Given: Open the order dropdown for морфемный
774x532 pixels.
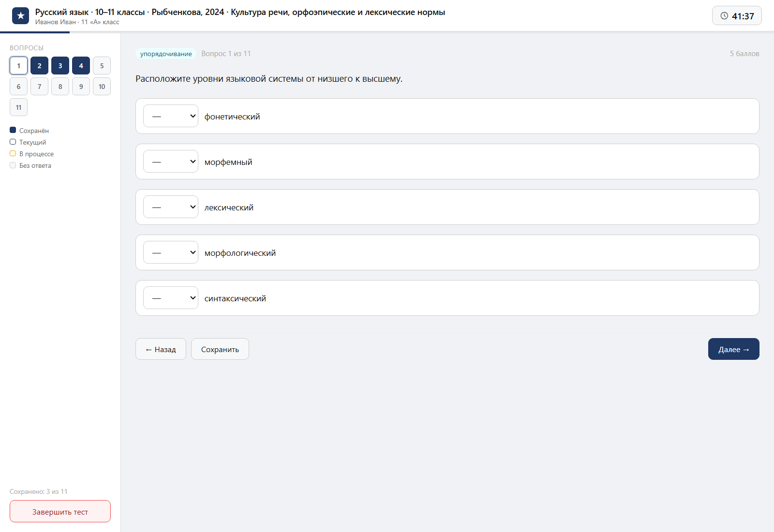Looking at the screenshot, I should tap(171, 162).
